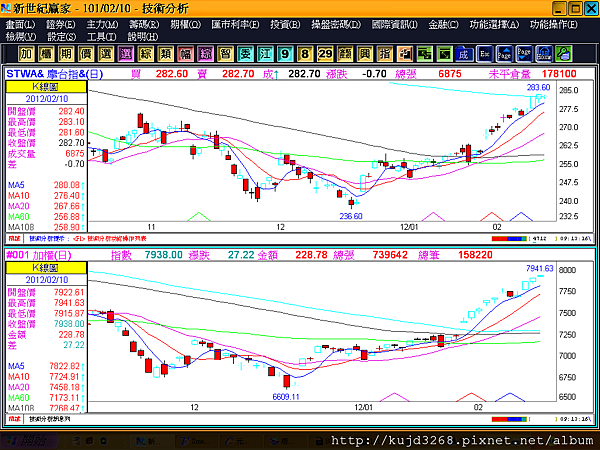Open the 畫面(L) menu
Viewport: 600px width, 450px height.
coord(20,24)
